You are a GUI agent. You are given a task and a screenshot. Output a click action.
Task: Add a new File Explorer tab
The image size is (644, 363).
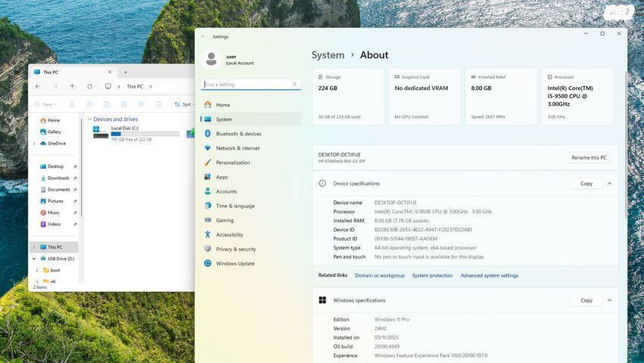click(x=126, y=73)
